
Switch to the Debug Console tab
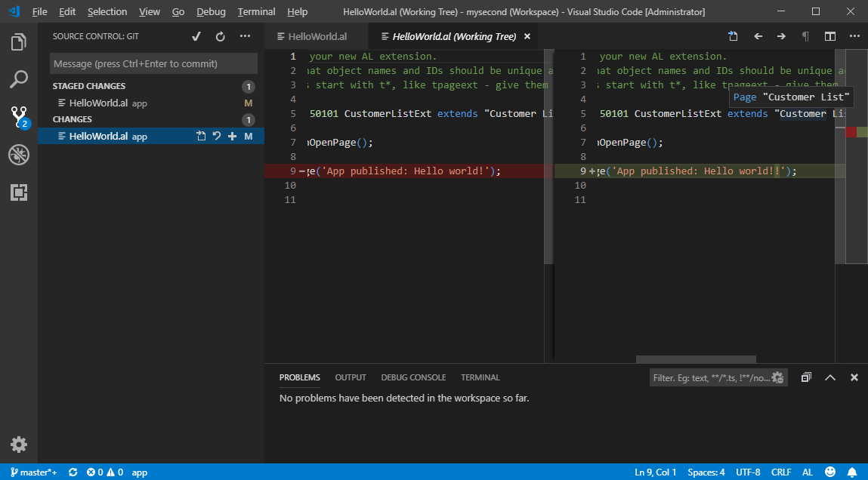click(x=413, y=377)
